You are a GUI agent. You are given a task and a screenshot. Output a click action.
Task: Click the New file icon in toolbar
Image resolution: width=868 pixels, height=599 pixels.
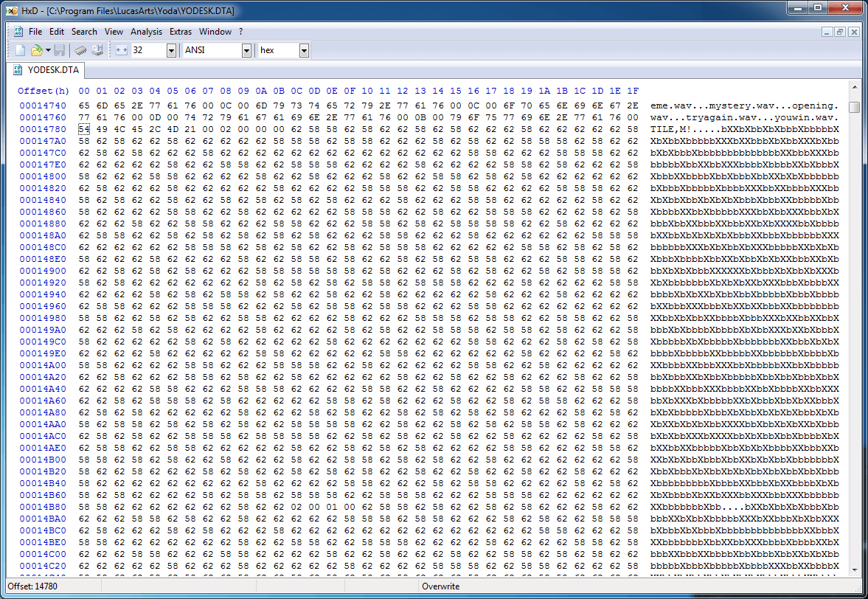pos(21,50)
